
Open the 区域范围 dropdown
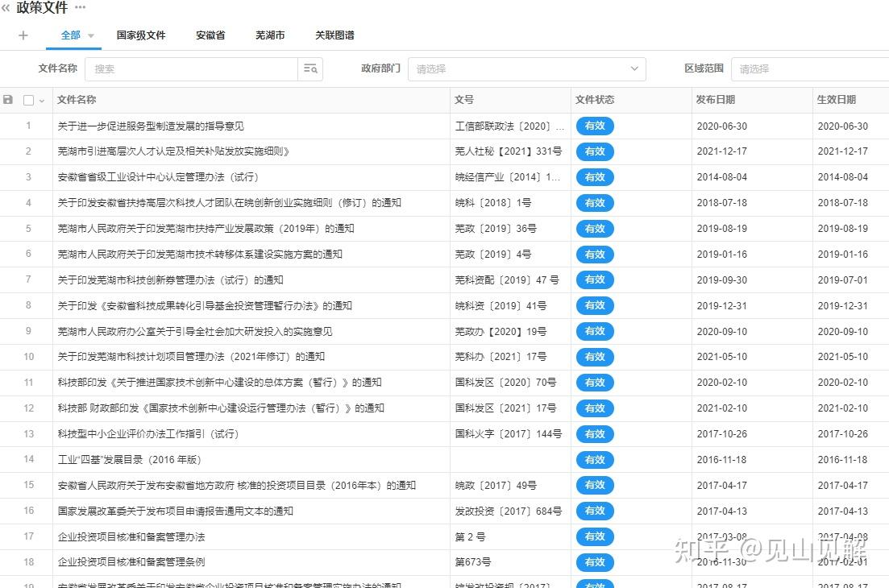click(810, 68)
